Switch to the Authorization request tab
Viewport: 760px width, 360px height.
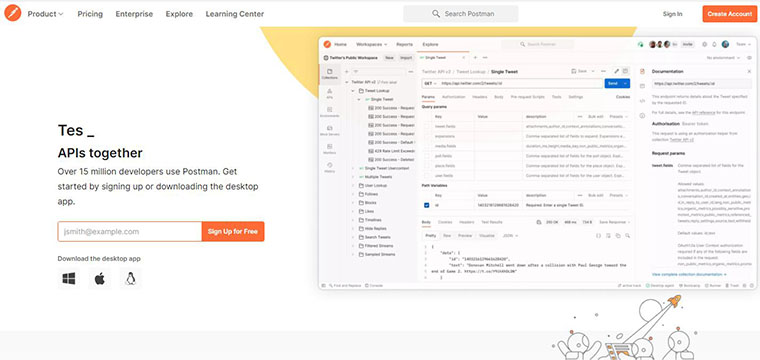[453, 97]
